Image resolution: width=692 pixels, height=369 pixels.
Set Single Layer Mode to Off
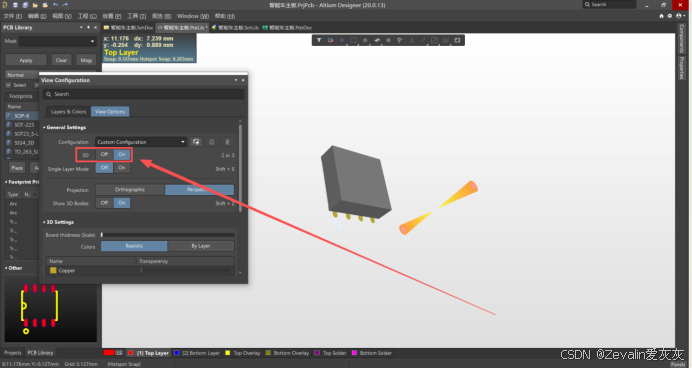[x=104, y=168]
